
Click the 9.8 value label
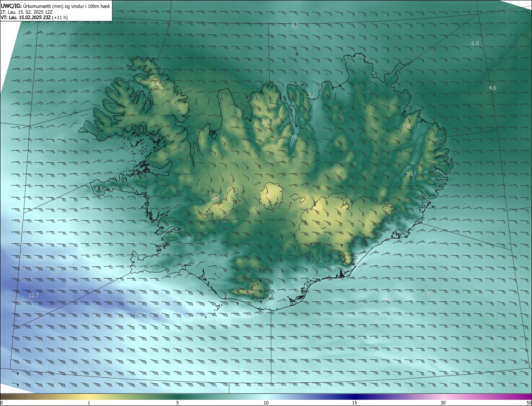click(410, 363)
